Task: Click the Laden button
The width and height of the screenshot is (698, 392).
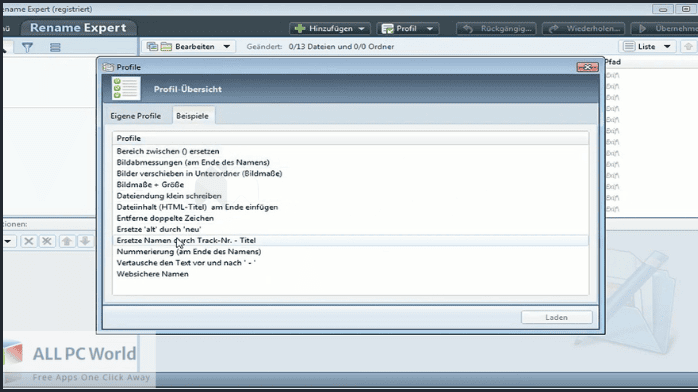Action: click(556, 317)
